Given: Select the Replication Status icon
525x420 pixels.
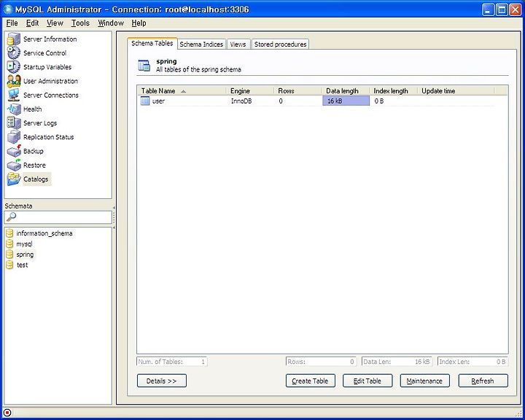Looking at the screenshot, I should 14,137.
